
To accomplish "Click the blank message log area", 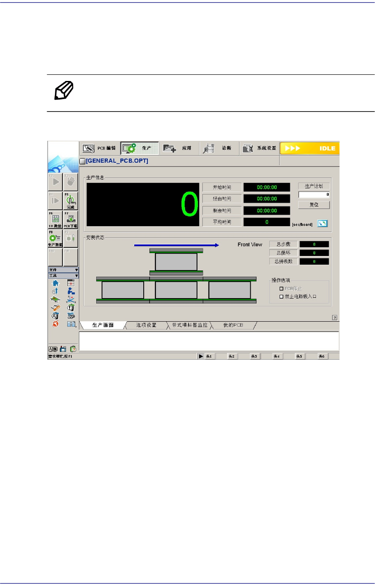I will pos(209,341).
